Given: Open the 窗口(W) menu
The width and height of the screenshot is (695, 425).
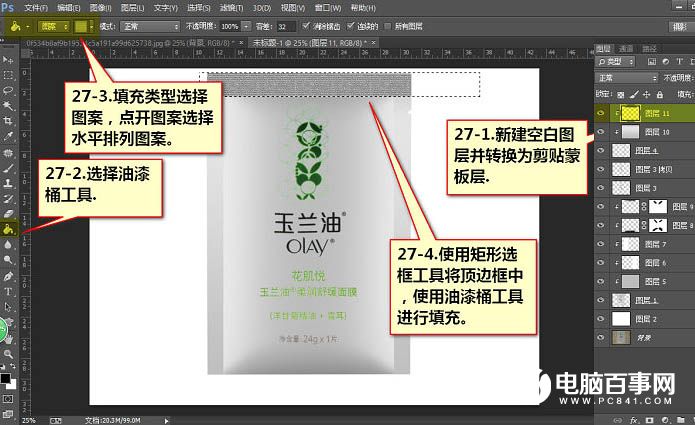Looking at the screenshot, I should (328, 8).
